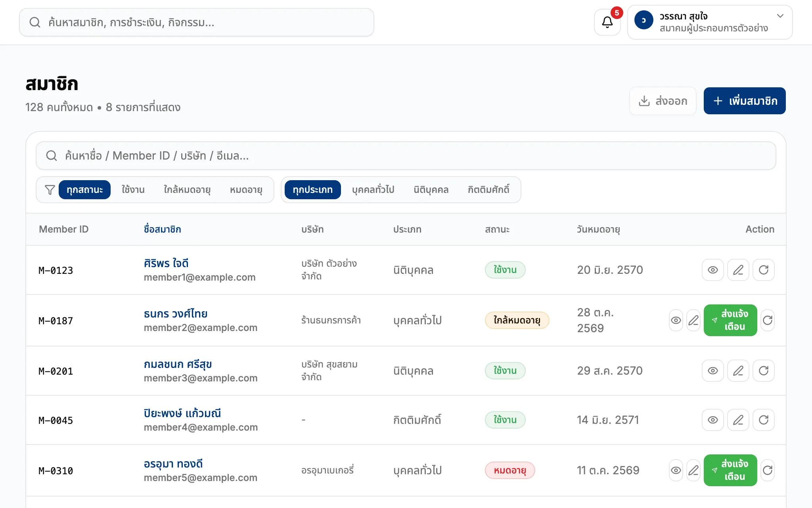Screen dimensions: 812x508
Task: Expand the วรรณา สุขใจ account dropdown chevron
Action: tap(780, 16)
